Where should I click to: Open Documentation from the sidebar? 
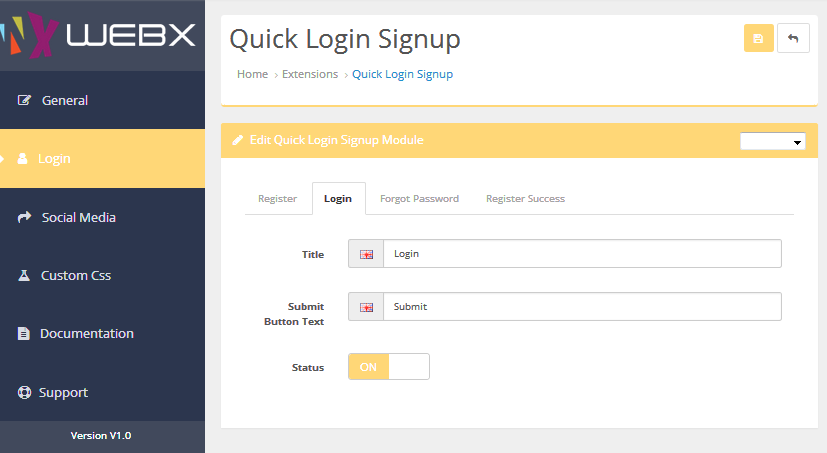click(86, 334)
